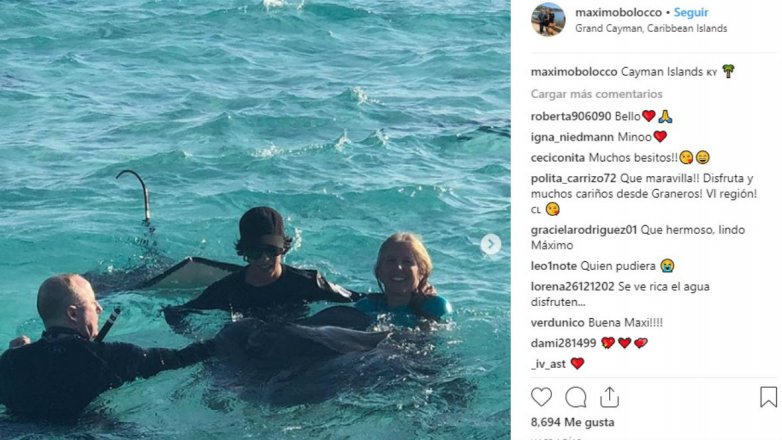Open the maximobolocco profile avatar

[x=548, y=19]
